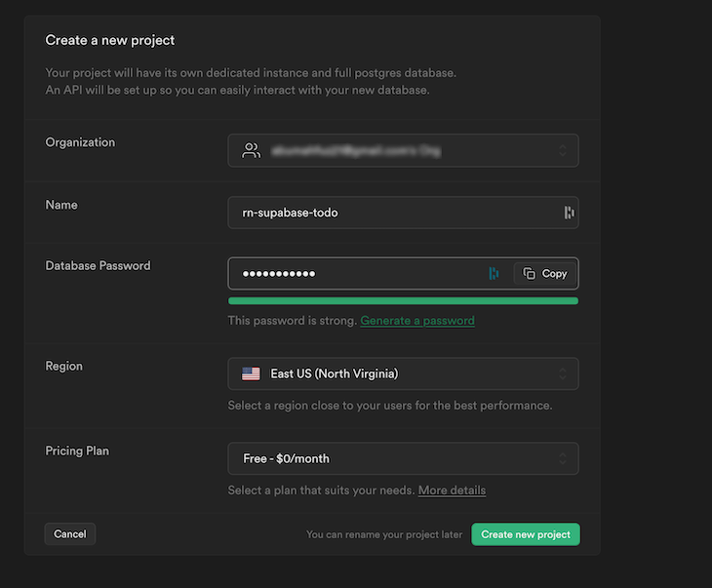Click the green password strength bar
Screen dimensions: 712x588
pos(403,301)
